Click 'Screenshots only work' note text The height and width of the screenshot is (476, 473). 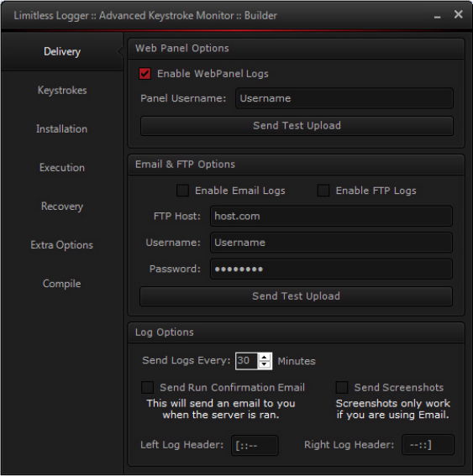click(x=393, y=409)
